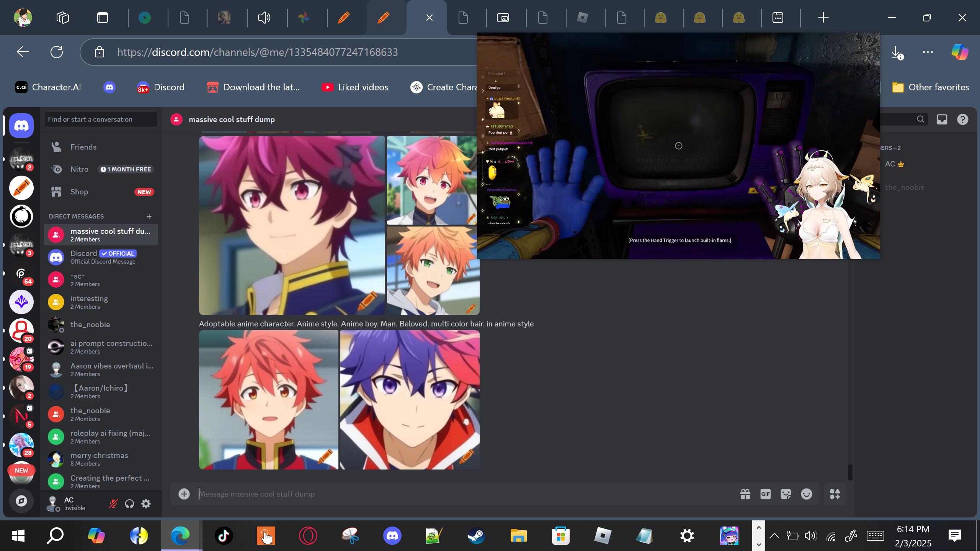The width and height of the screenshot is (980, 551).
Task: Open Edge downloads icon
Action: 897,52
